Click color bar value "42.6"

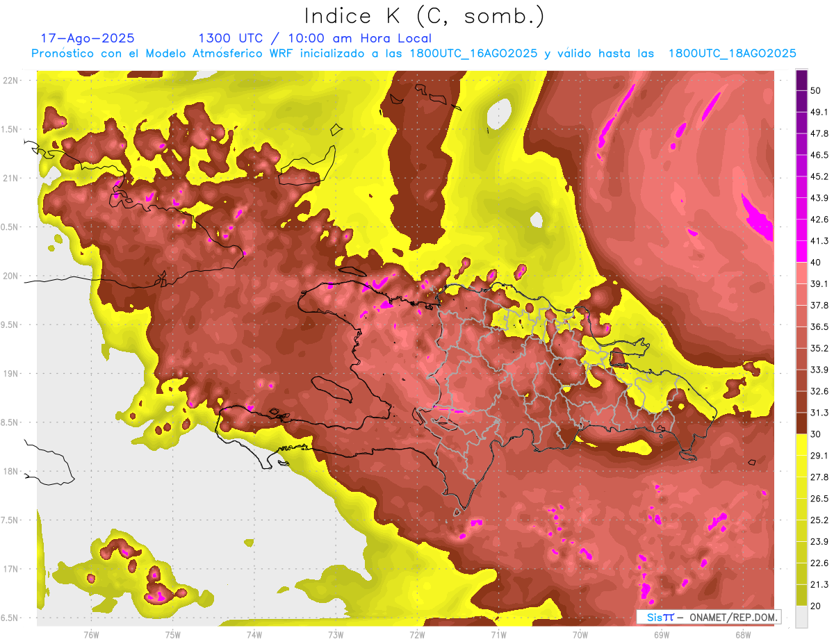pyautogui.click(x=819, y=220)
